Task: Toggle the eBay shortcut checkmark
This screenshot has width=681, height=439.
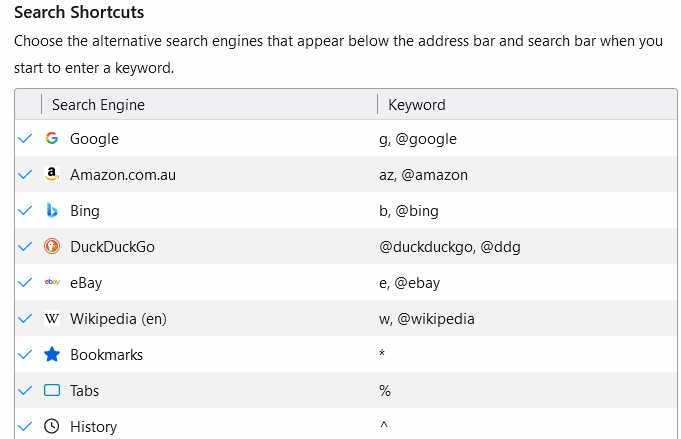Action: tap(26, 282)
